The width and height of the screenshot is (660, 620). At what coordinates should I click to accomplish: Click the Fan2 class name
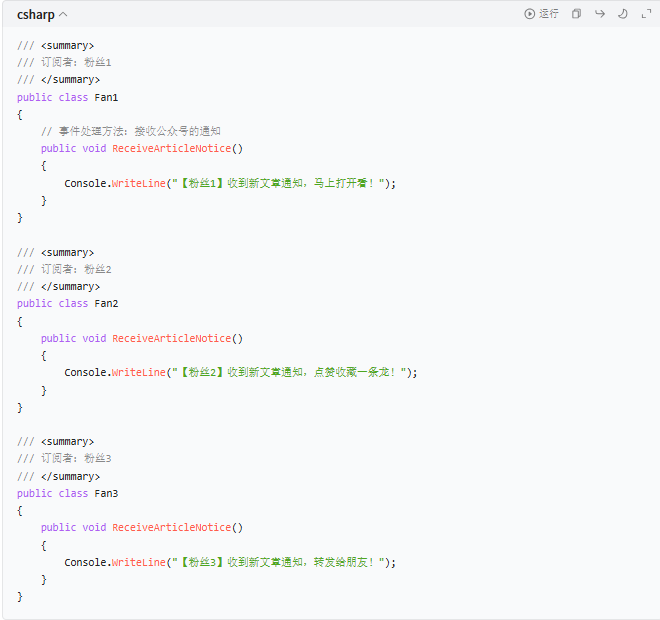click(106, 303)
